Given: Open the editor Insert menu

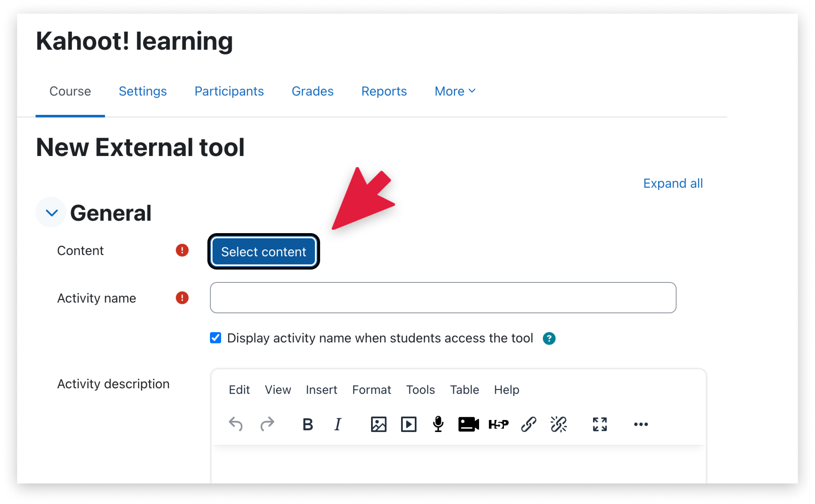Looking at the screenshot, I should pos(321,389).
